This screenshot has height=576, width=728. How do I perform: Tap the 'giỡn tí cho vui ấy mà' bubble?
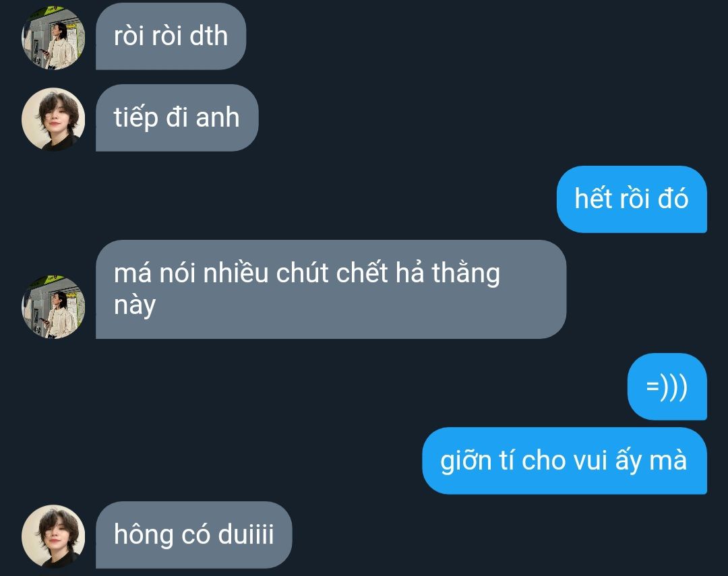[x=565, y=461]
